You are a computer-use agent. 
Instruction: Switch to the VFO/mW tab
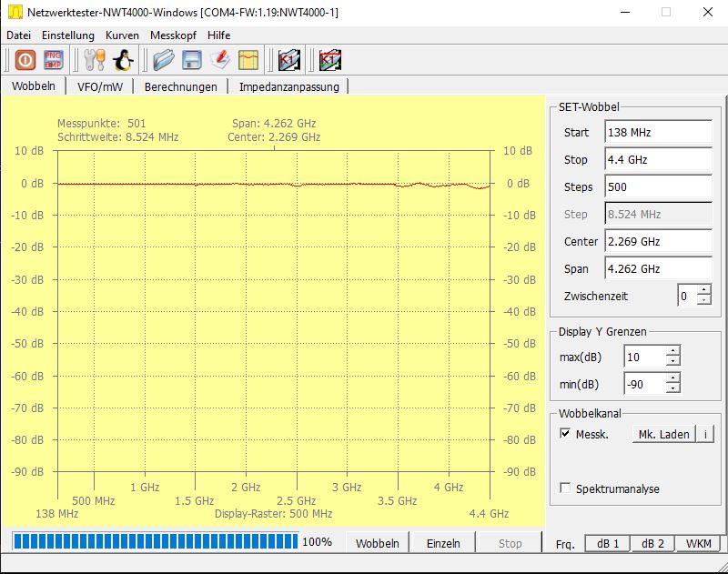[100, 86]
